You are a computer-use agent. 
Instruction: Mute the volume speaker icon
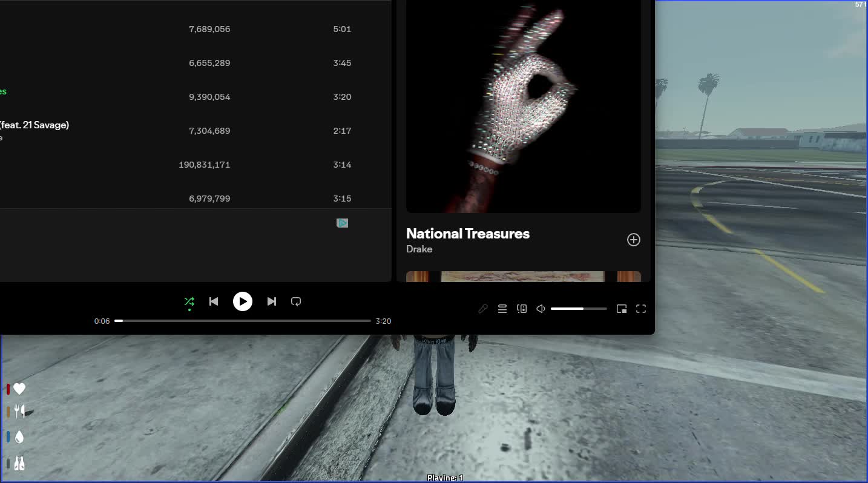pos(541,309)
